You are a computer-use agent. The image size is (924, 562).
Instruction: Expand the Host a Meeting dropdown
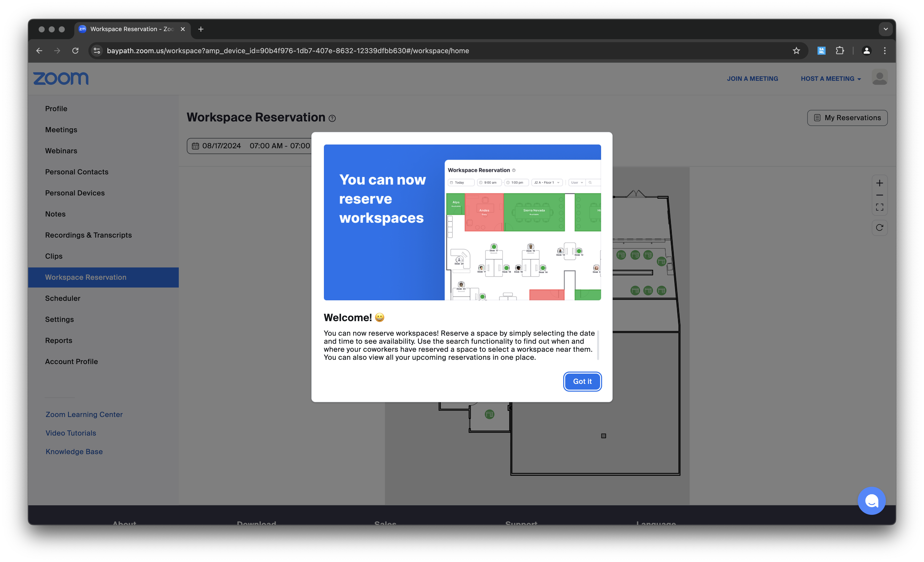coord(831,79)
